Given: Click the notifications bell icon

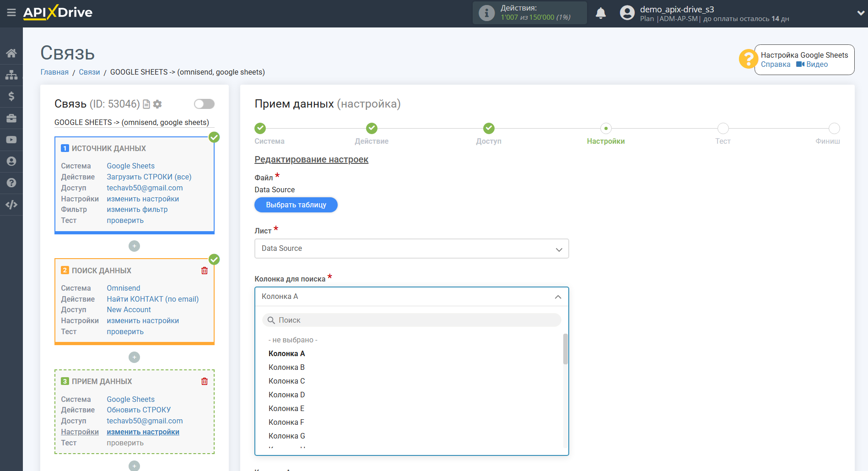Looking at the screenshot, I should 600,13.
